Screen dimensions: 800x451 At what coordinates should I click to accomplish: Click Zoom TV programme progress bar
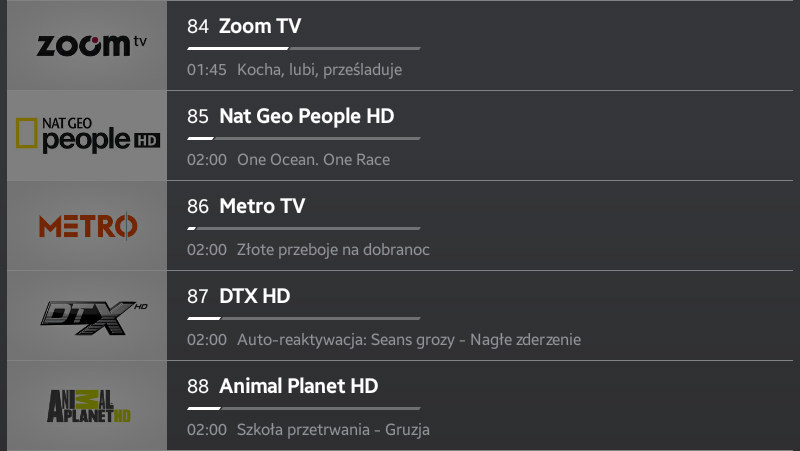[x=304, y=48]
